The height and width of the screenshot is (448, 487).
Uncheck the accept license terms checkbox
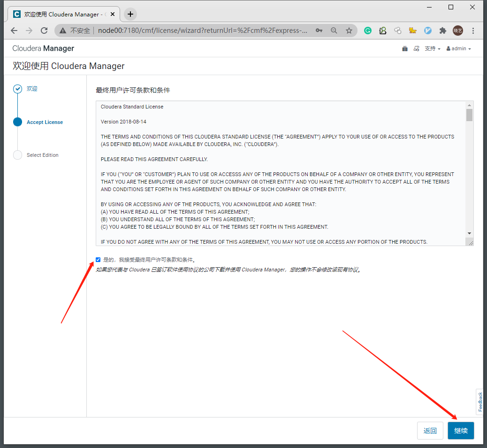[98, 260]
